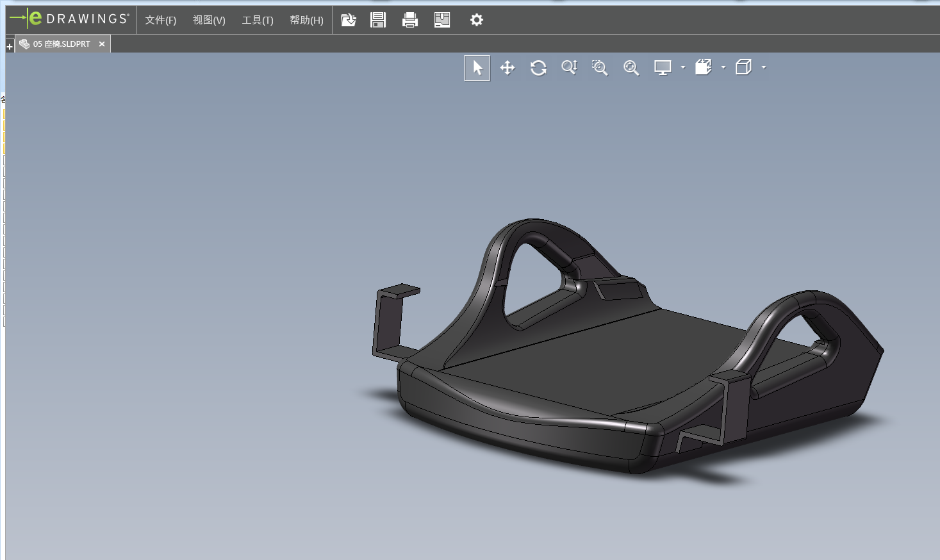
Task: Click the monitor display icon in the view toolbar
Action: [x=663, y=68]
